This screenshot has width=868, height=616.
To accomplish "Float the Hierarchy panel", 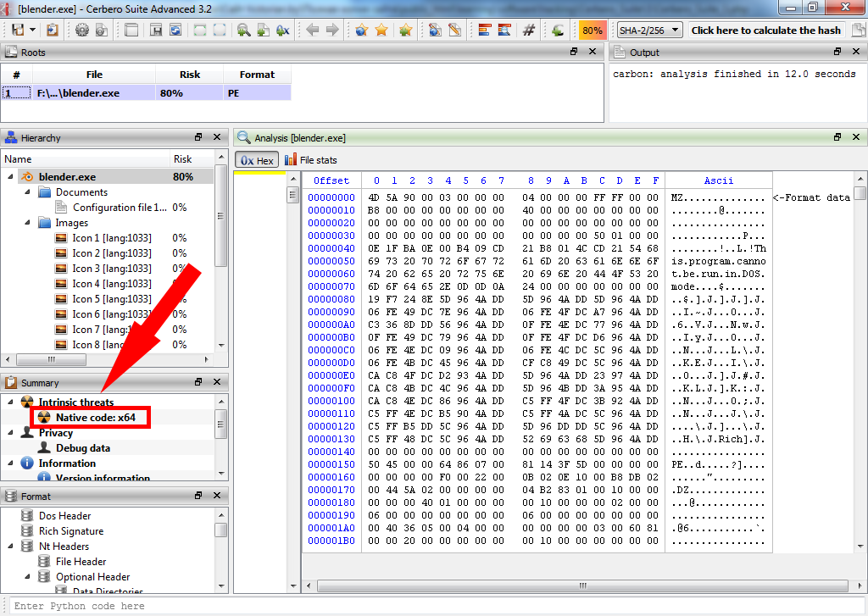I will [x=198, y=137].
